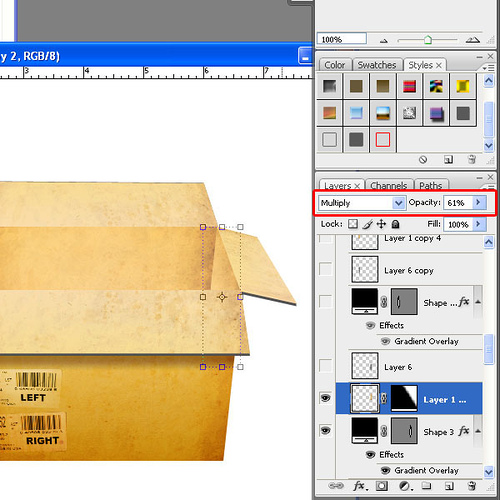Viewport: 500px width, 500px height.
Task: Show the Layer 6 copy layer
Action: click(325, 269)
